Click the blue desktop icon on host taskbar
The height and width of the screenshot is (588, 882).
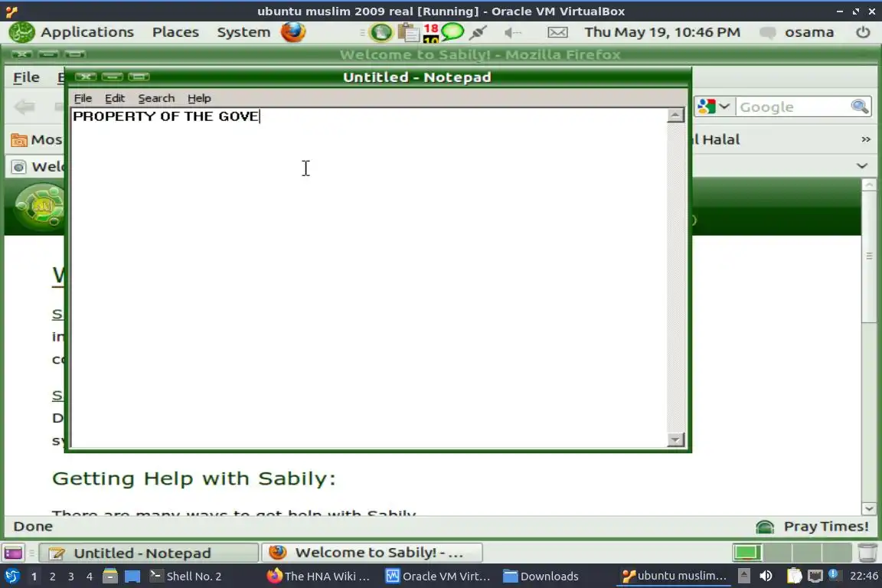pyautogui.click(x=132, y=577)
